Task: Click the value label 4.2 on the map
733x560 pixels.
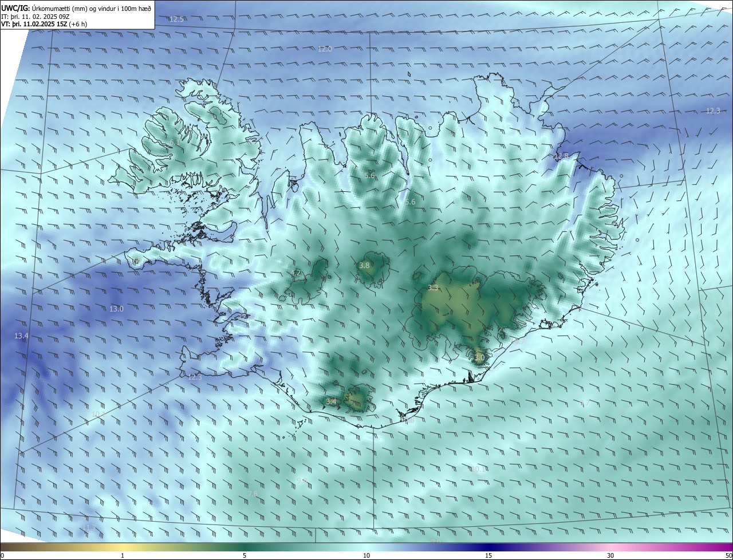Action: [295, 273]
